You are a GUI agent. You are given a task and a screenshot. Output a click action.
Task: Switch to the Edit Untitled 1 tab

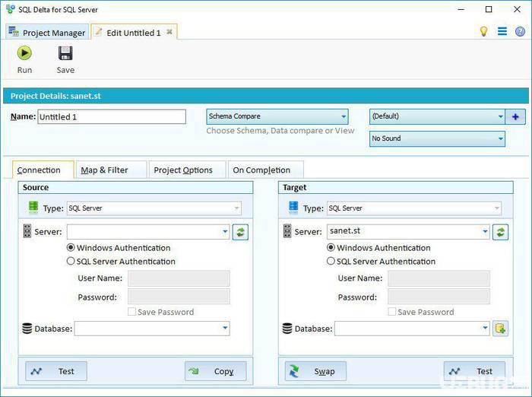[x=134, y=32]
